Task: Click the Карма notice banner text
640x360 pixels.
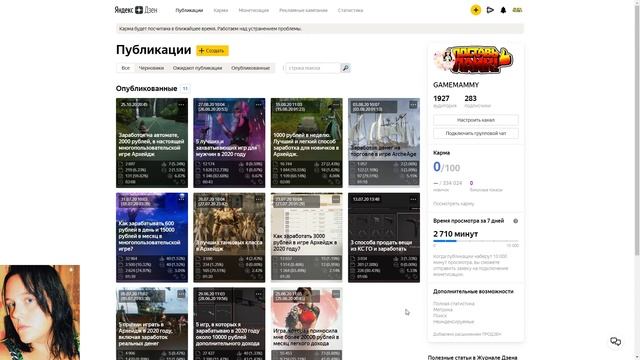Action: tap(210, 29)
